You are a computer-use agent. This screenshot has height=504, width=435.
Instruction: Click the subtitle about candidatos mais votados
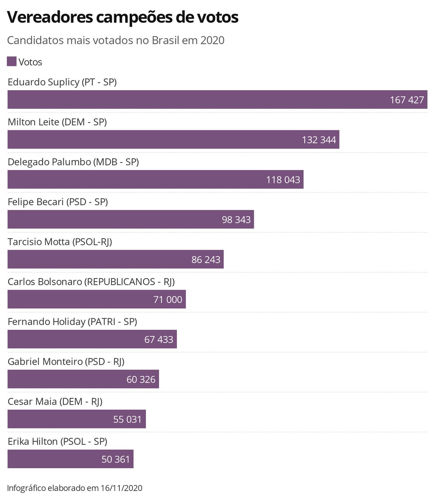[116, 40]
